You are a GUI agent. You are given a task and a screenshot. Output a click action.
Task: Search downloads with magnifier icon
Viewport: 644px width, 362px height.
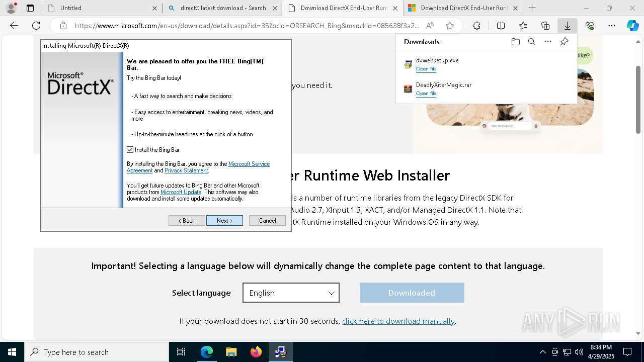coord(532,42)
